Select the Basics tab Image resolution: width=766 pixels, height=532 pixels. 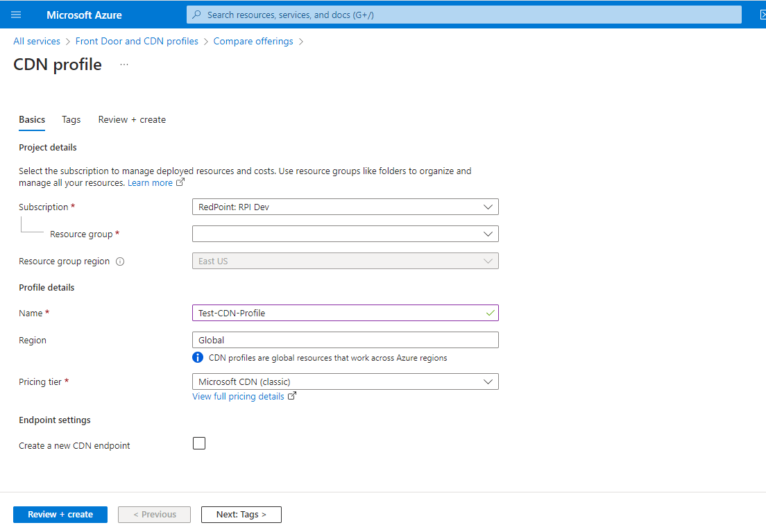(32, 120)
